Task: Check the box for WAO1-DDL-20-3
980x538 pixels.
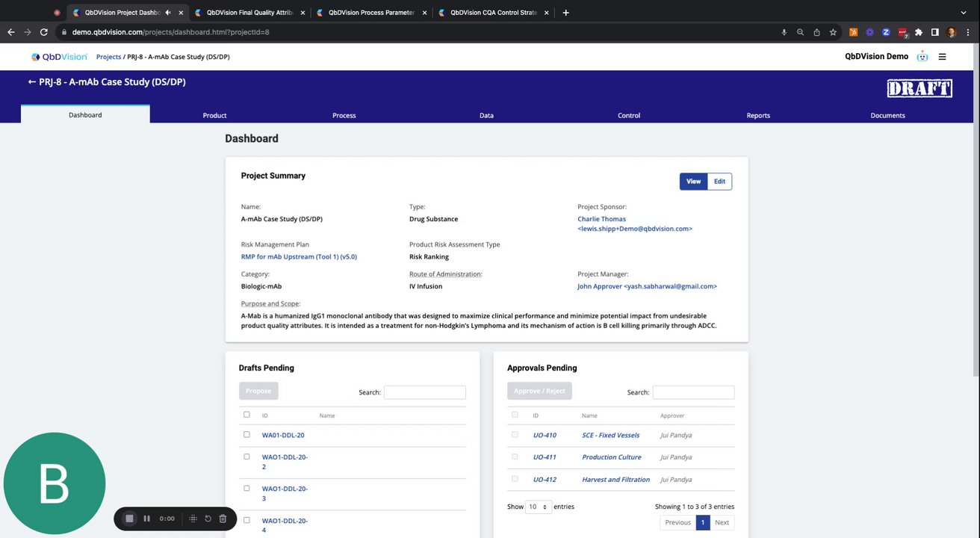Action: pos(246,488)
